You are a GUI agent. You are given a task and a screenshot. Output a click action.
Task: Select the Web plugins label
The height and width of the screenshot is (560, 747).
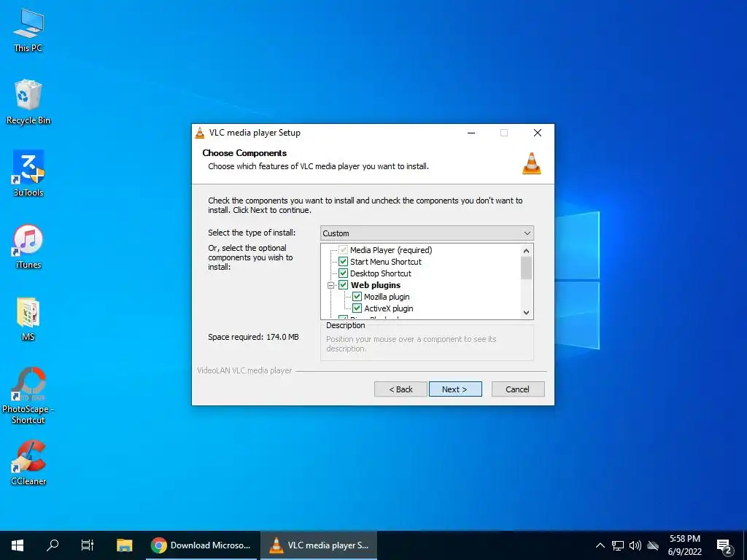376,285
